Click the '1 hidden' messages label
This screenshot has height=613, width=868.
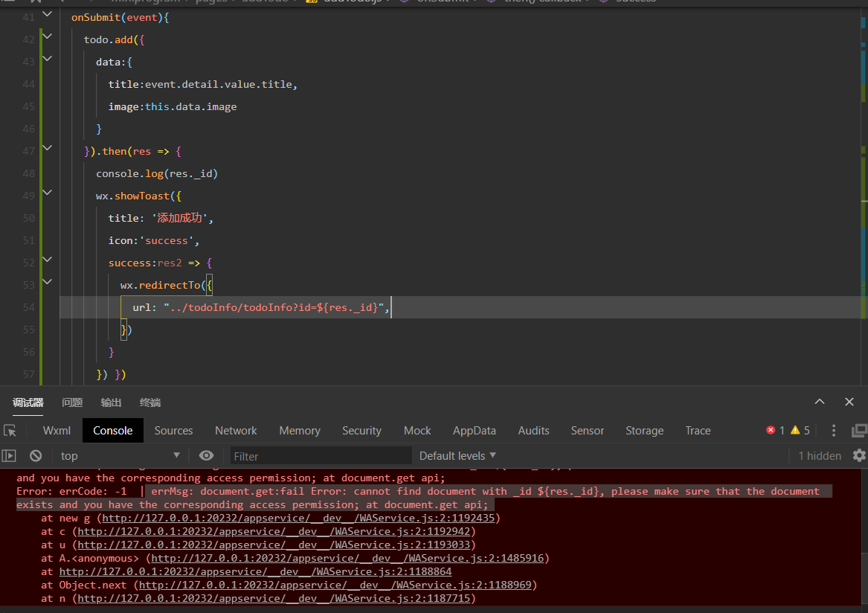coord(820,456)
